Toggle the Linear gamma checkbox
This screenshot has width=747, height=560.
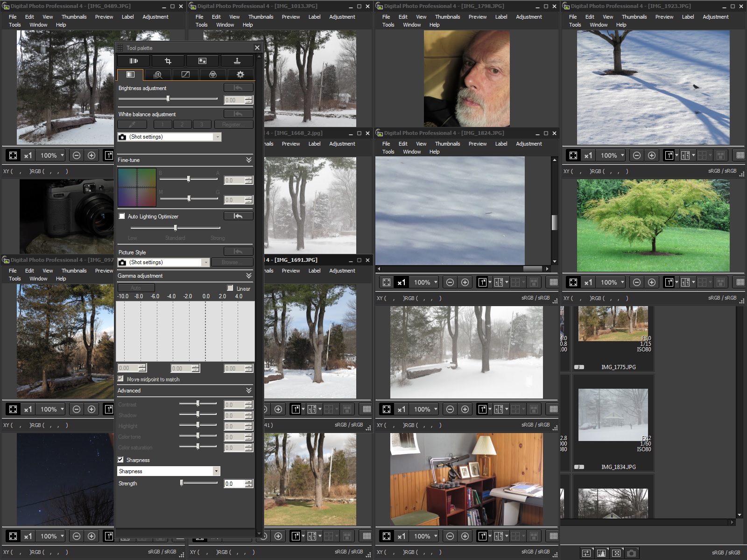230,288
